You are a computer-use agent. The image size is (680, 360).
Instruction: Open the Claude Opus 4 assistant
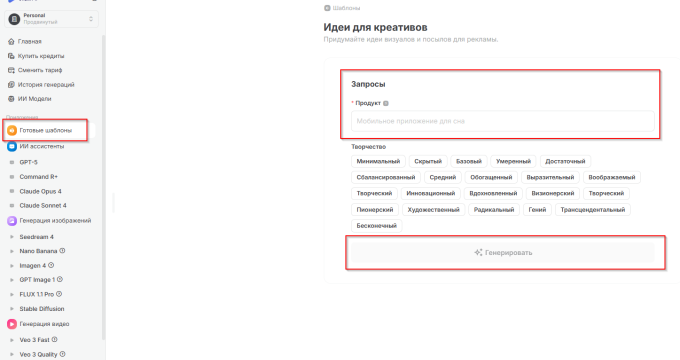(x=40, y=191)
